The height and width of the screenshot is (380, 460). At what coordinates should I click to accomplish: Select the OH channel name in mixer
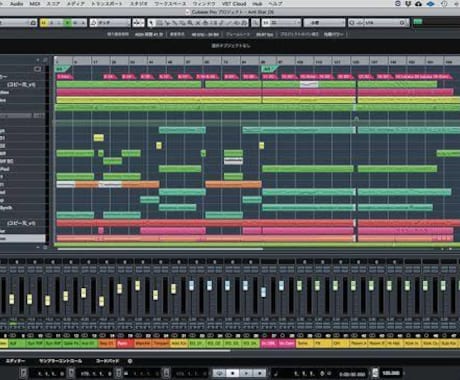click(340, 343)
